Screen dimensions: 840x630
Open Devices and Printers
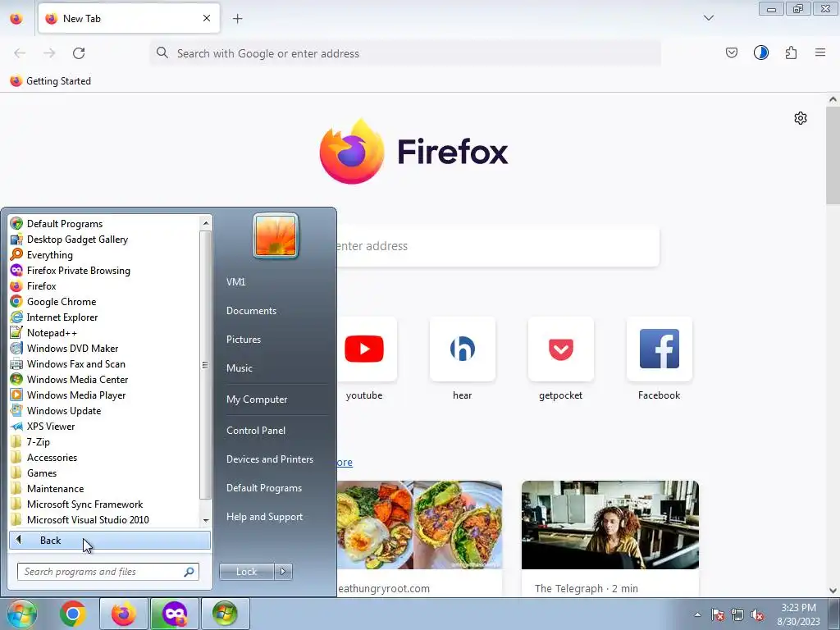point(269,459)
